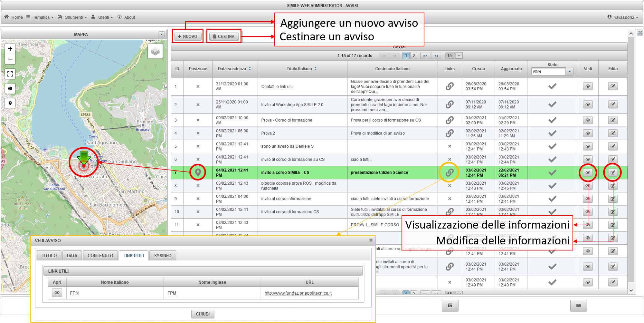644x323 pixels.
Task: Go to the next page of records
Action: tap(425, 55)
